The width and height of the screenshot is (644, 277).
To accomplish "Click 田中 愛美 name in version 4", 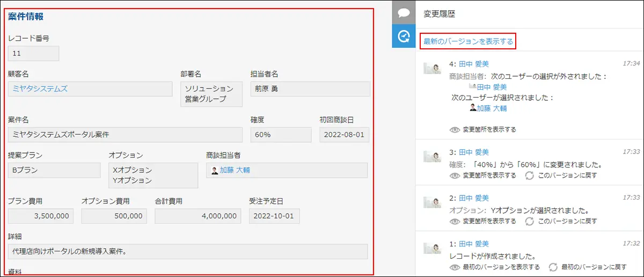I will (x=473, y=63).
